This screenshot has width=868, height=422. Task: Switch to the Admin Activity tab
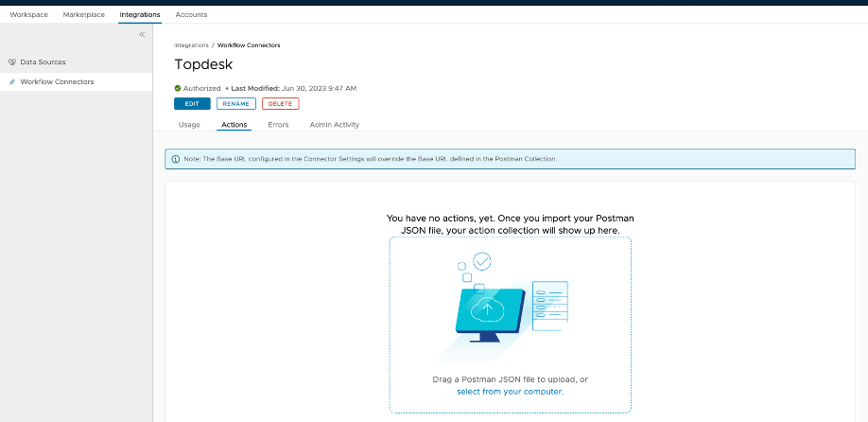coord(335,125)
